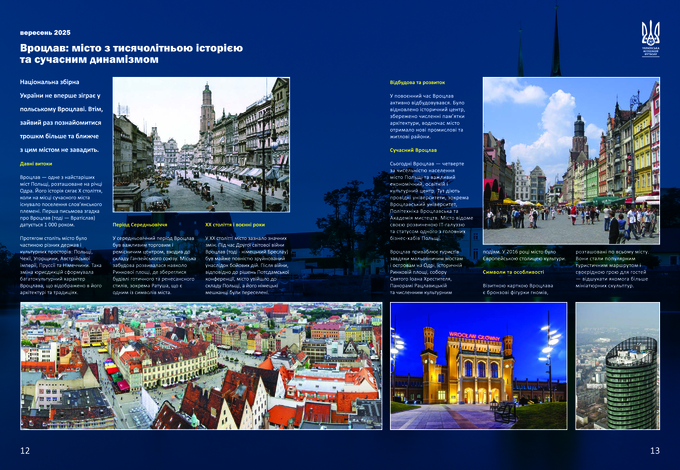Click the text under "Відбудова та розвиток"

(431, 114)
